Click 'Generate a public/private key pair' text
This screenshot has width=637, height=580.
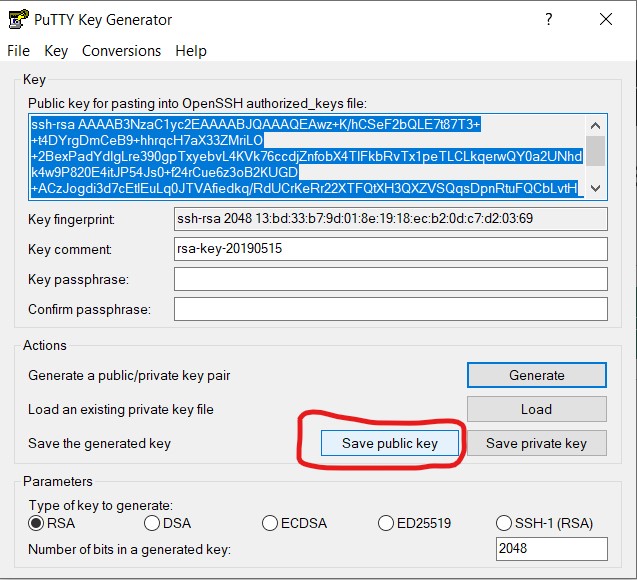click(x=129, y=376)
